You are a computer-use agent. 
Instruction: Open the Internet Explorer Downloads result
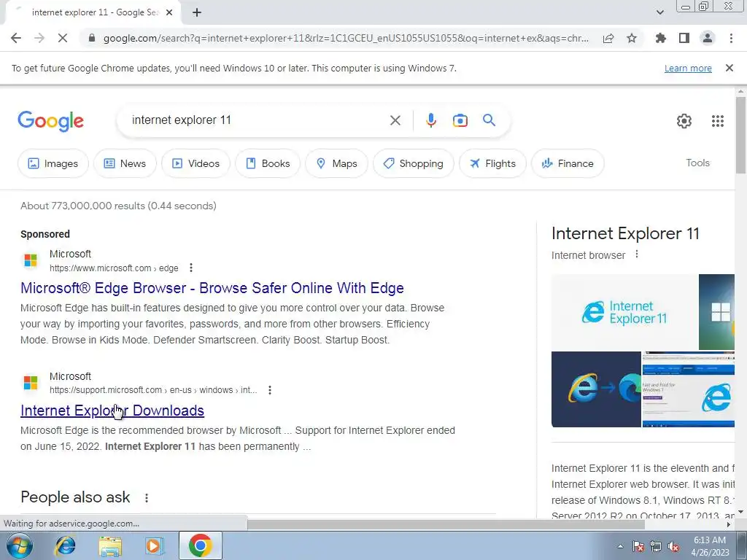tap(112, 411)
